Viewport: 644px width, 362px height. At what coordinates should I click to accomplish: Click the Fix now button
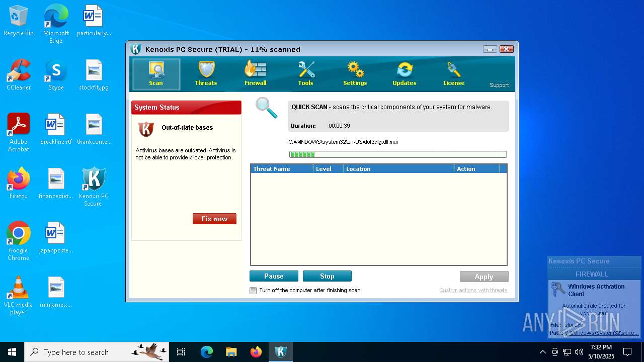tap(214, 219)
